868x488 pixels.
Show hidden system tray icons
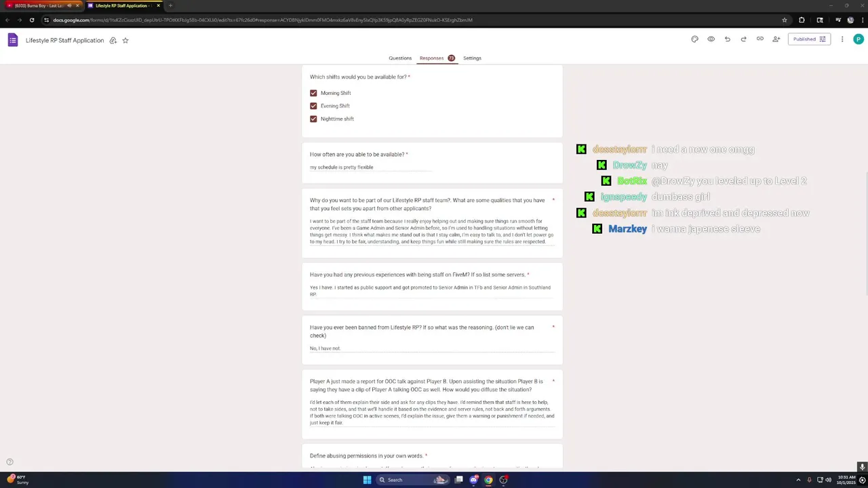point(798,480)
